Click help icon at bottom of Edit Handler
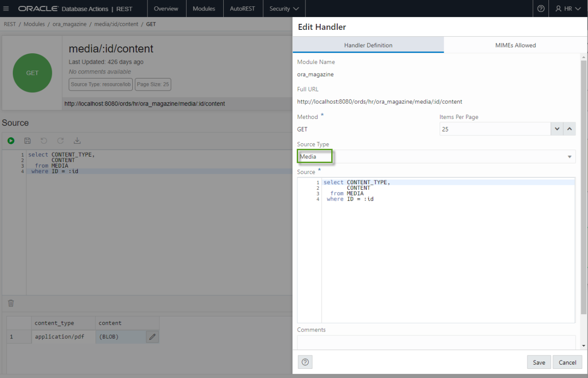This screenshot has width=588, height=378. tap(305, 362)
